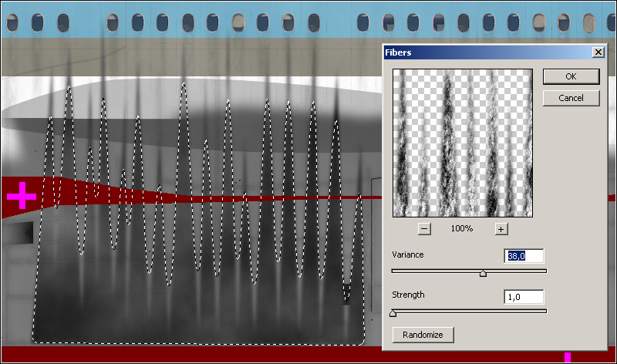Click the Strength slider handle

[393, 312]
